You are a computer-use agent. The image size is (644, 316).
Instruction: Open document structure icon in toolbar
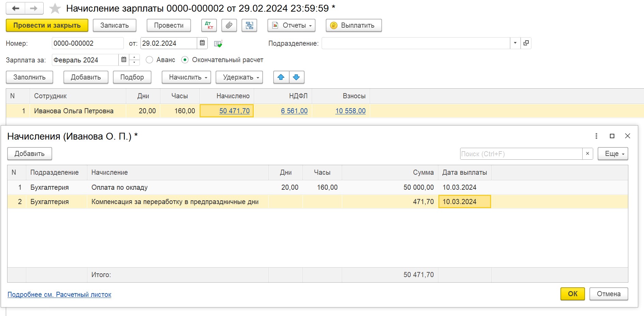(x=249, y=25)
